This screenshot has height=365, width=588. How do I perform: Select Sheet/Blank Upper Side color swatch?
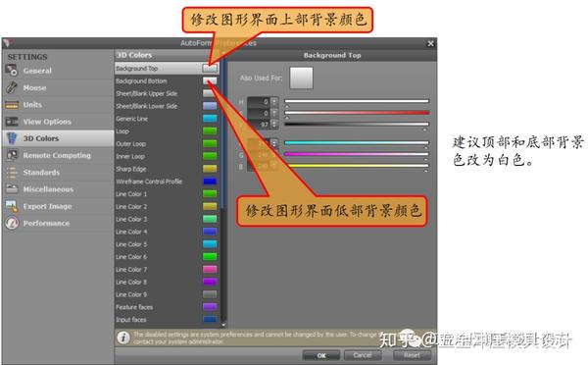[x=210, y=93]
